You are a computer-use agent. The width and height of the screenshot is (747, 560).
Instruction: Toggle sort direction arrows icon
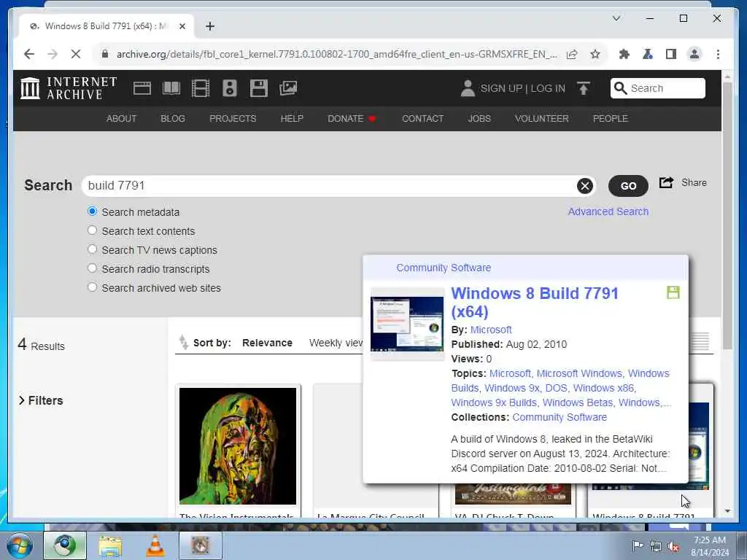point(183,343)
